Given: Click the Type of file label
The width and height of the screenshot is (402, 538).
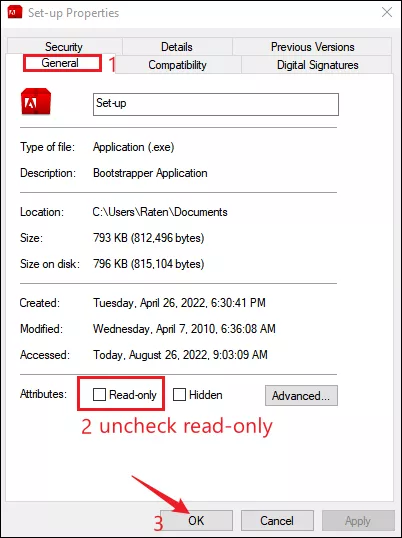Looking at the screenshot, I should tap(47, 147).
